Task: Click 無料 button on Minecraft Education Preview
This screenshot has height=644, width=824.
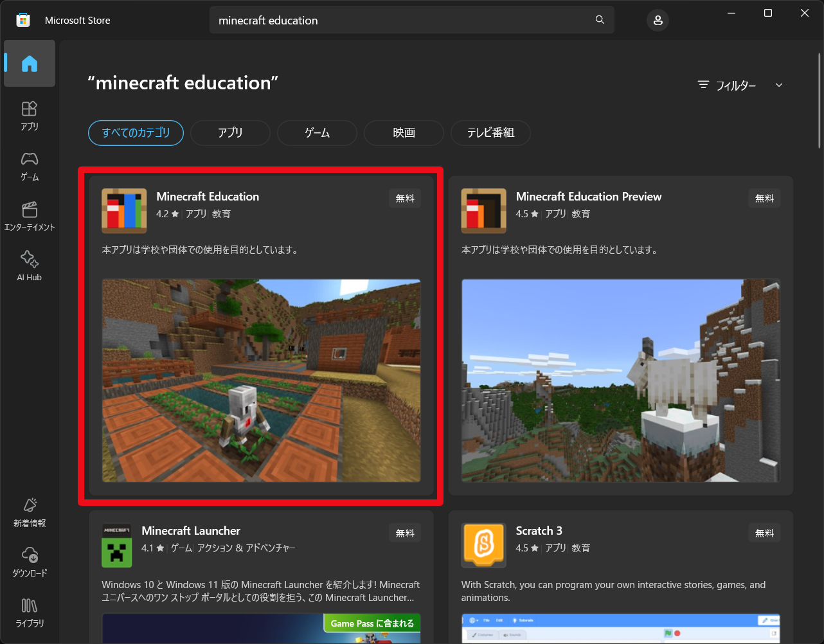Action: pos(764,199)
